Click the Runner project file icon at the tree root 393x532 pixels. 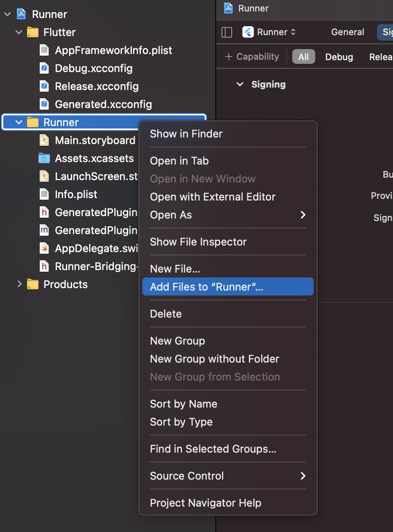click(21, 14)
